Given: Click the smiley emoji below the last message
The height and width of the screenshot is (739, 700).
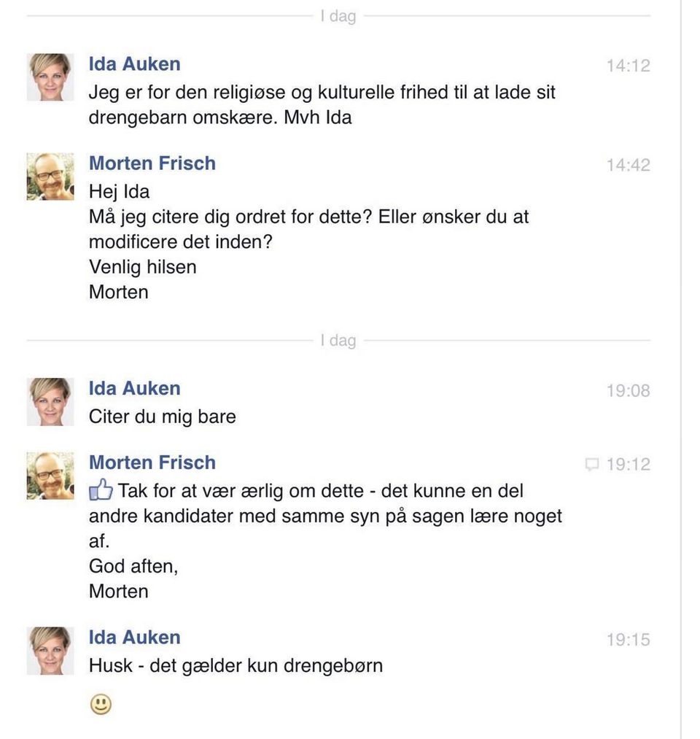Looking at the screenshot, I should click(101, 704).
